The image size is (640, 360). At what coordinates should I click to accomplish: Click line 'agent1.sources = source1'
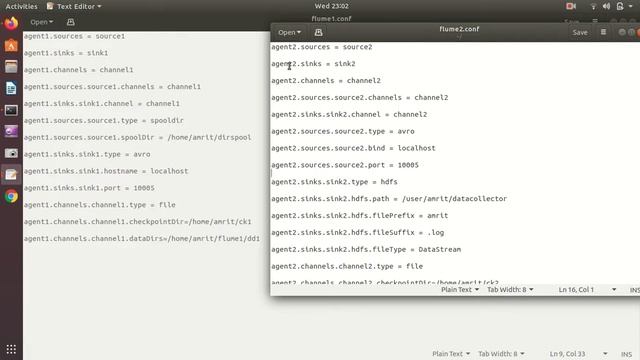[74, 36]
